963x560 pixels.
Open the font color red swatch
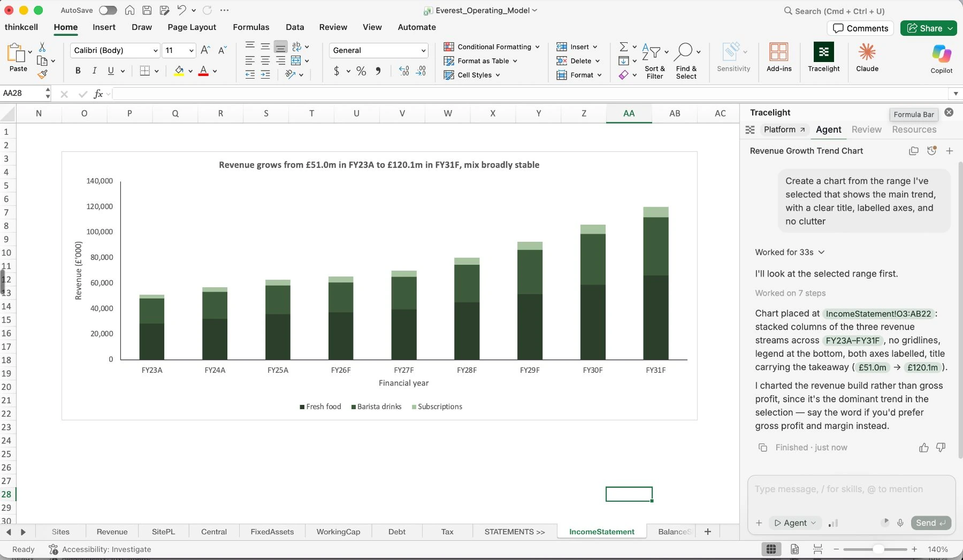(x=203, y=71)
